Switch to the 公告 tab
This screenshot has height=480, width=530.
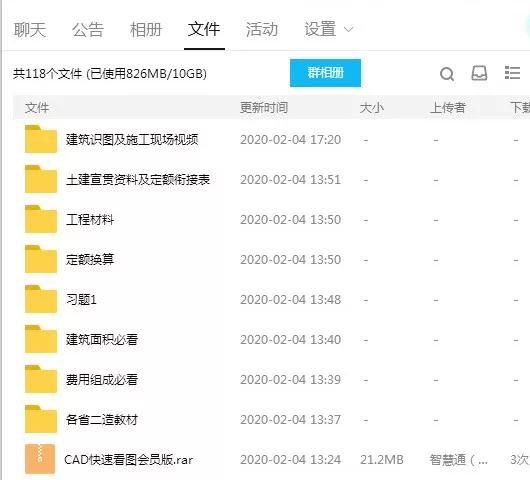(88, 29)
